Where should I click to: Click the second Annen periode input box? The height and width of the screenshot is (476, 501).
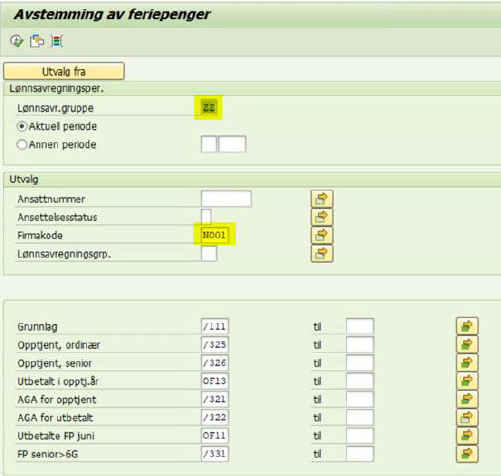click(232, 144)
